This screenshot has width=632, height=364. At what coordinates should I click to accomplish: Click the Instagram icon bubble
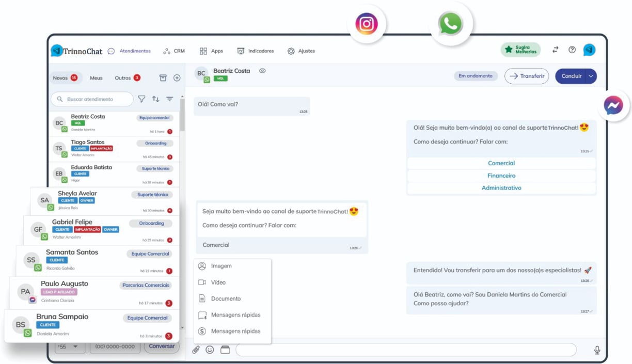pyautogui.click(x=367, y=24)
